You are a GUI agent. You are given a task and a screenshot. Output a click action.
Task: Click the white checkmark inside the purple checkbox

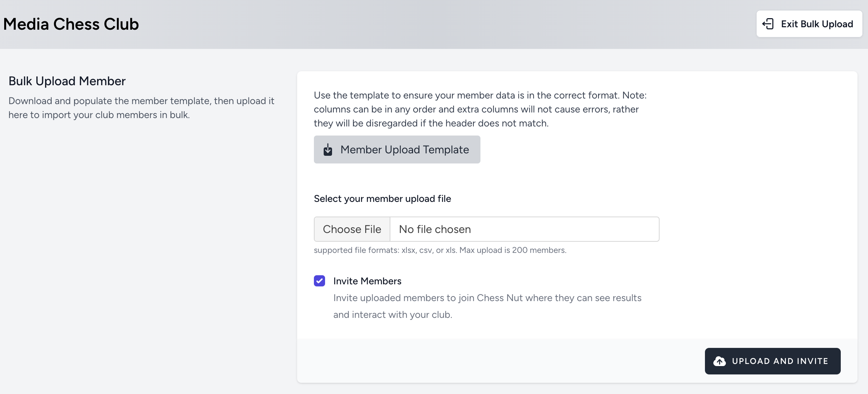pyautogui.click(x=319, y=281)
